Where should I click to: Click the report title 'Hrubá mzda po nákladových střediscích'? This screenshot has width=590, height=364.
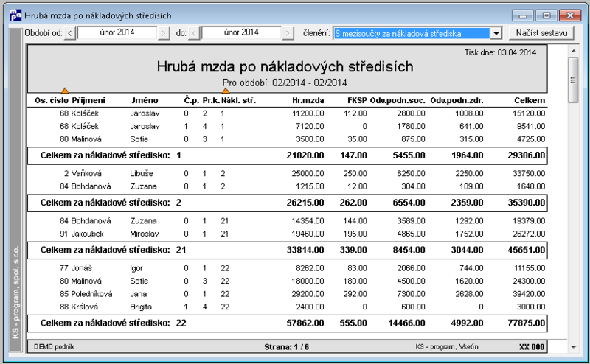pos(285,67)
